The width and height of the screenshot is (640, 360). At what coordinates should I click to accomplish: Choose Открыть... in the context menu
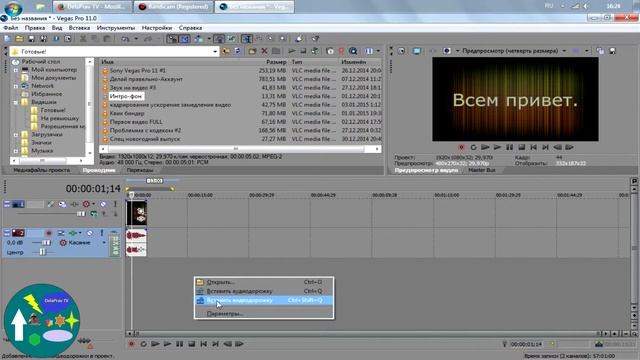pyautogui.click(x=264, y=282)
